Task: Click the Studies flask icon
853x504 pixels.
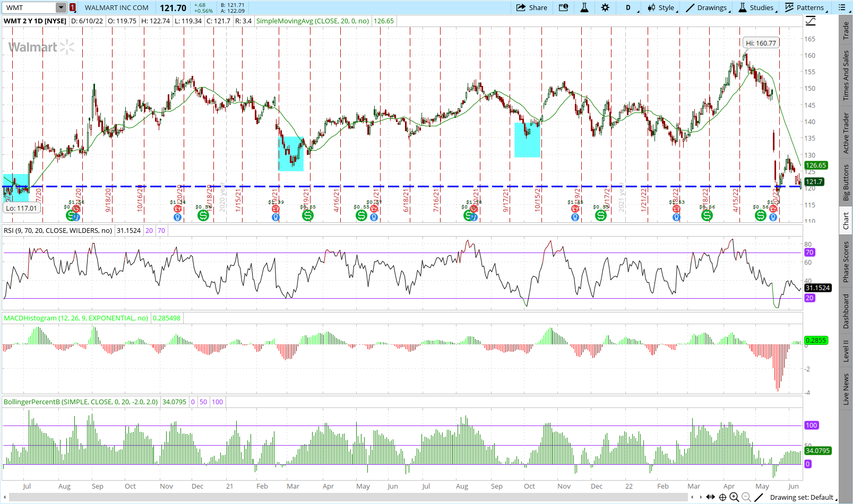Action: pyautogui.click(x=743, y=7)
